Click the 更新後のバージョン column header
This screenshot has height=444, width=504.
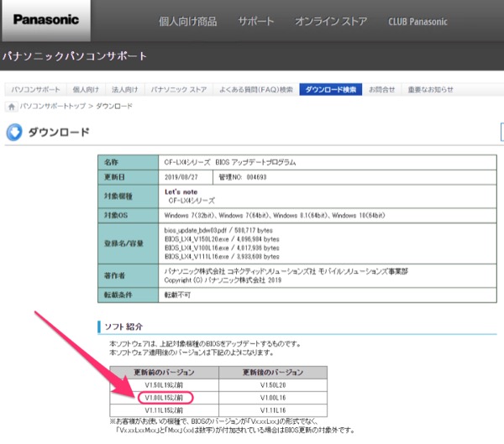click(273, 373)
